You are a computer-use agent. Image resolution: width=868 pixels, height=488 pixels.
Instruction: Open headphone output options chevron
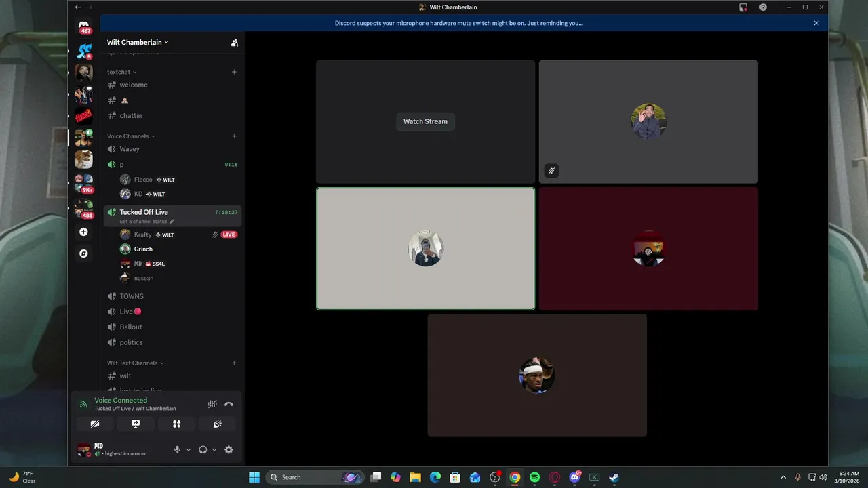[x=214, y=449]
